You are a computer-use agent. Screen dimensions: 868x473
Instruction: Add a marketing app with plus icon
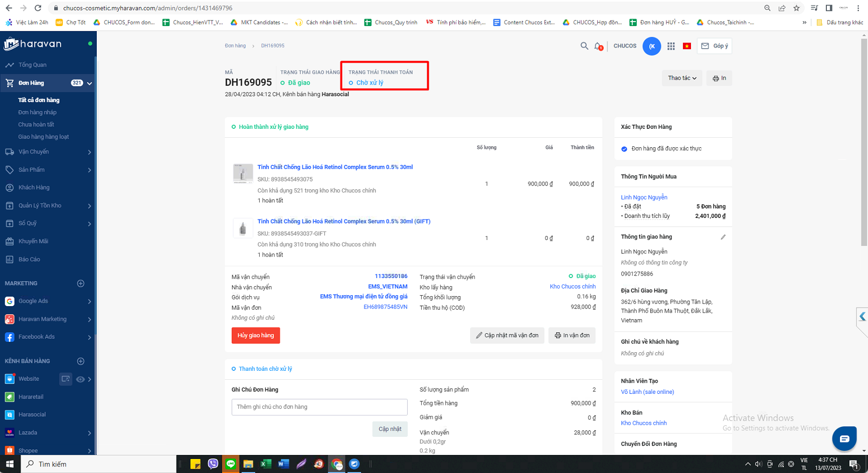[x=81, y=284]
